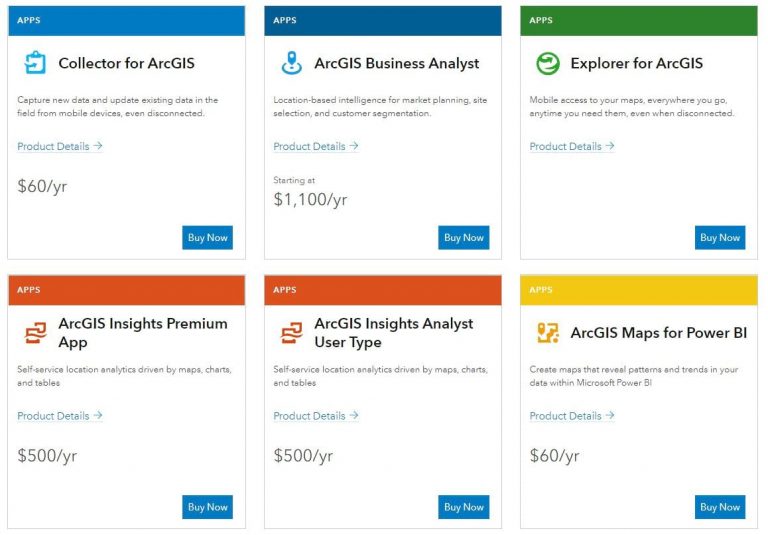
Task: Click the ArcGIS Maps for Power BI icon
Action: (x=547, y=333)
